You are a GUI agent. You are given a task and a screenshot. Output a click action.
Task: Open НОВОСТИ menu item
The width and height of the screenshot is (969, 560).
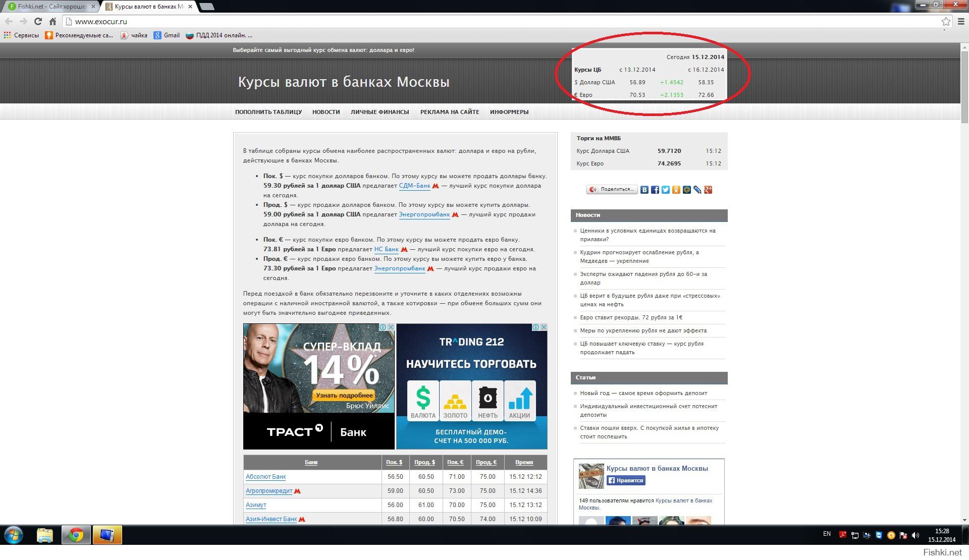coord(326,112)
